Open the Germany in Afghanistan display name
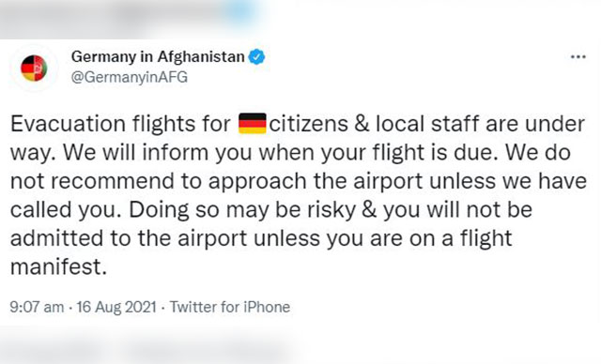 (158, 57)
